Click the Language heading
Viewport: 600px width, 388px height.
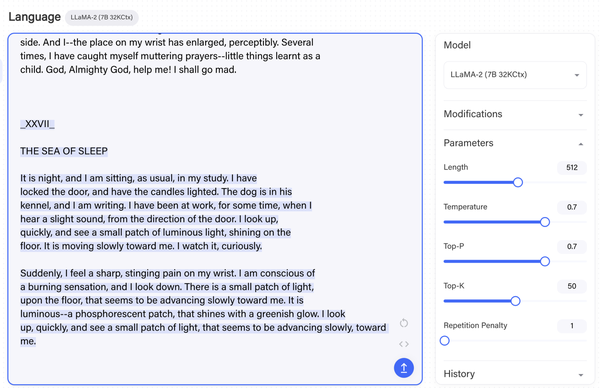point(34,17)
